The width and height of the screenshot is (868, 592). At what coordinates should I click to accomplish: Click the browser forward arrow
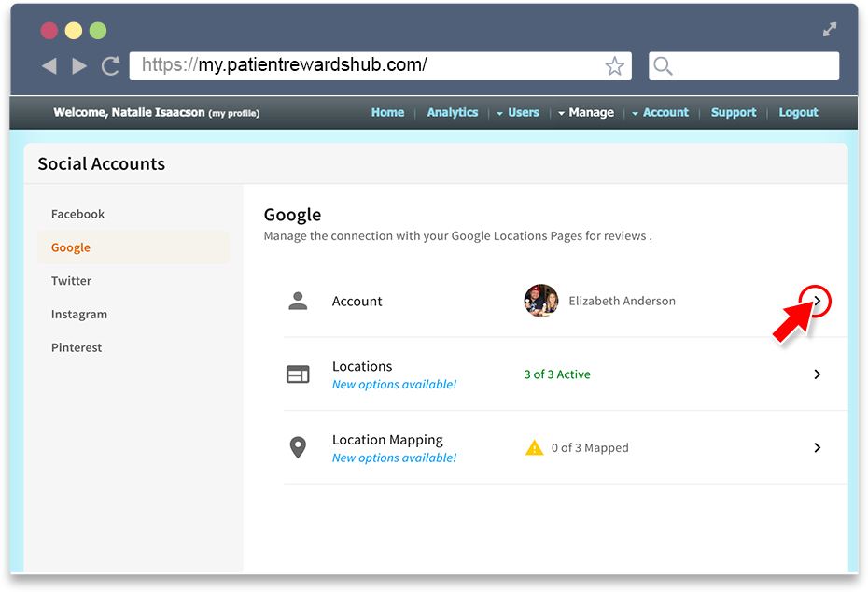pos(79,66)
